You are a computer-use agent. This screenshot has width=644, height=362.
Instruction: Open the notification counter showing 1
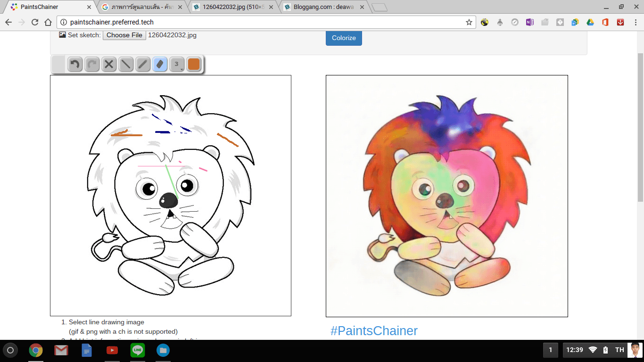pos(550,350)
